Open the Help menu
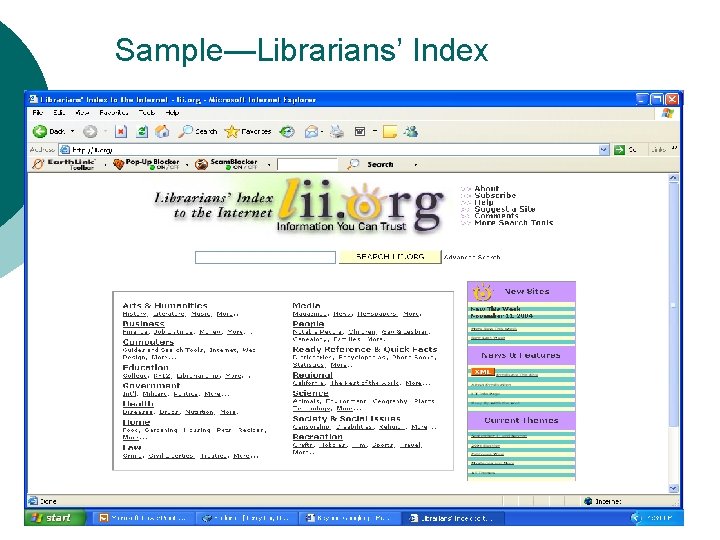Viewport: 720px width, 540px height. pyautogui.click(x=172, y=112)
